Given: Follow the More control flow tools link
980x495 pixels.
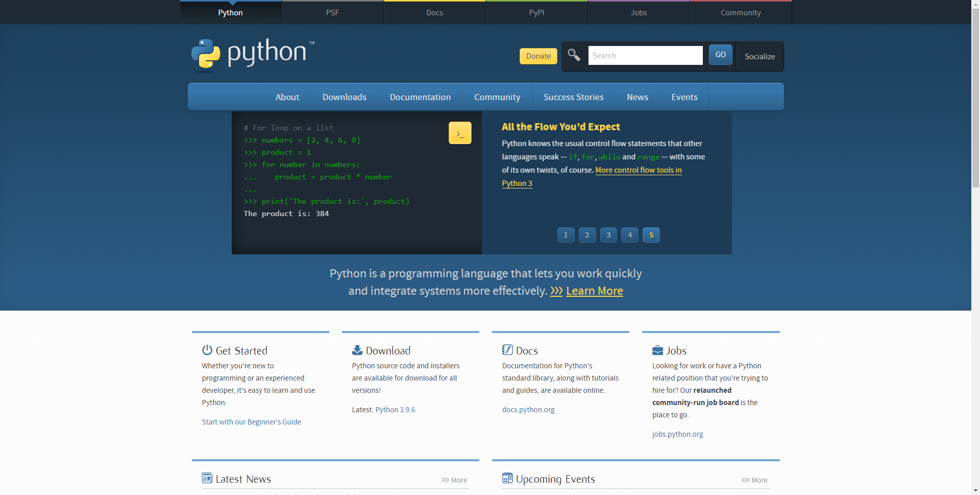Looking at the screenshot, I should coord(639,170).
